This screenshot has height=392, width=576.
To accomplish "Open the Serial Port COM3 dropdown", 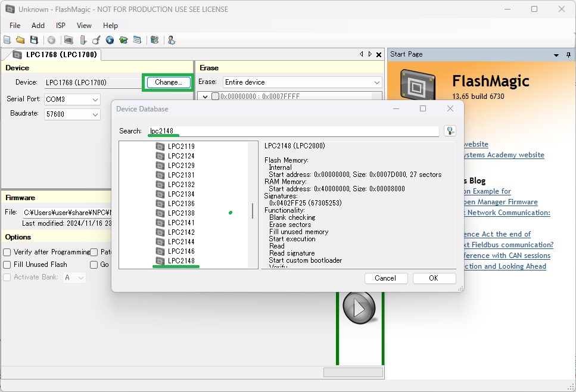I will 95,99.
